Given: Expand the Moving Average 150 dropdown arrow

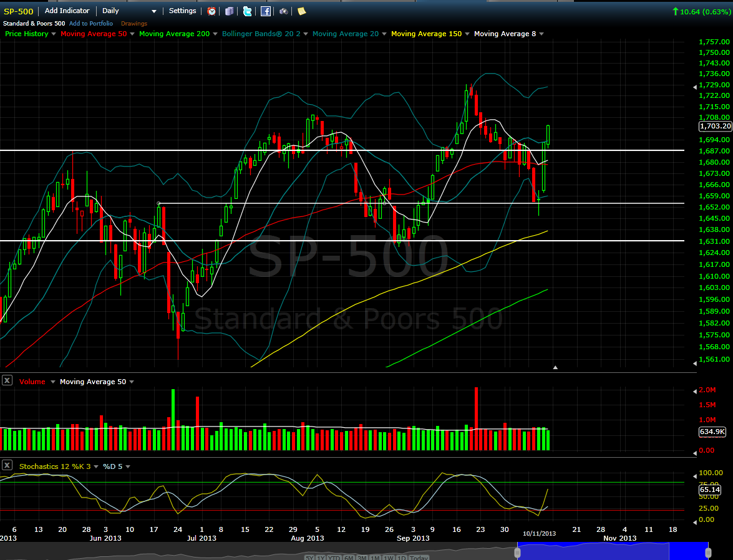Looking at the screenshot, I should (x=467, y=34).
